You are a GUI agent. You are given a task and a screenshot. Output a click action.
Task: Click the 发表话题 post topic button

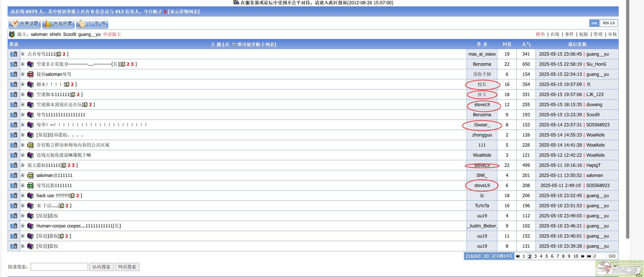tap(25, 24)
